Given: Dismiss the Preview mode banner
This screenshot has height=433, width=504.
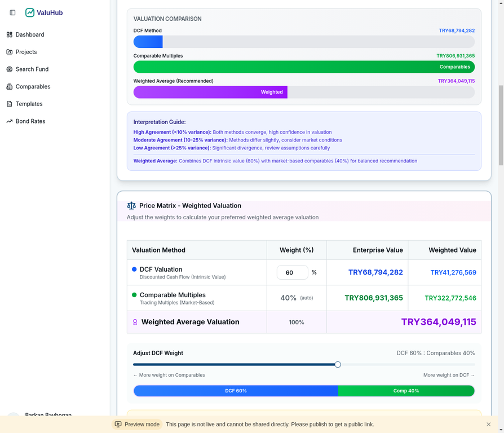Looking at the screenshot, I should (488, 425).
